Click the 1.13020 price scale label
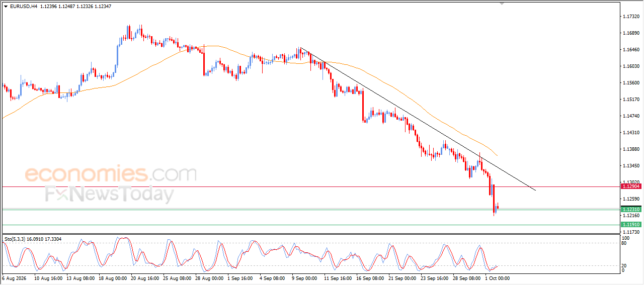Screen dimensions: 644x285 631,182
